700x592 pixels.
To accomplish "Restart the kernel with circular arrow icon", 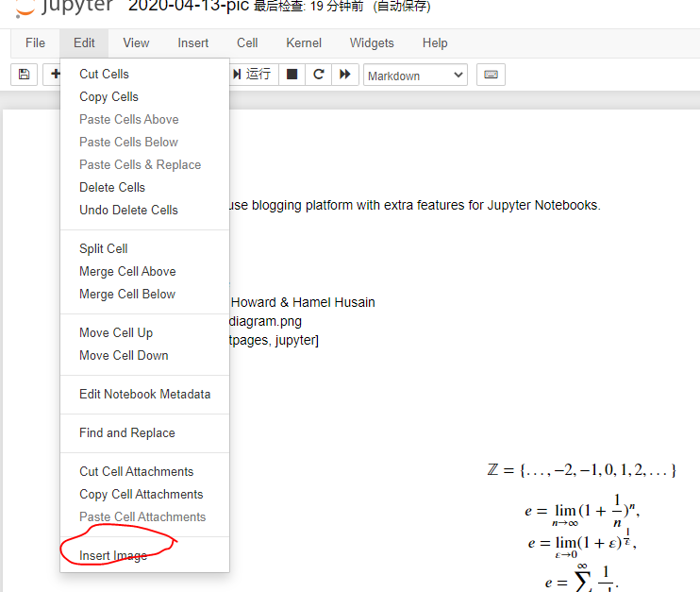I will (319, 75).
